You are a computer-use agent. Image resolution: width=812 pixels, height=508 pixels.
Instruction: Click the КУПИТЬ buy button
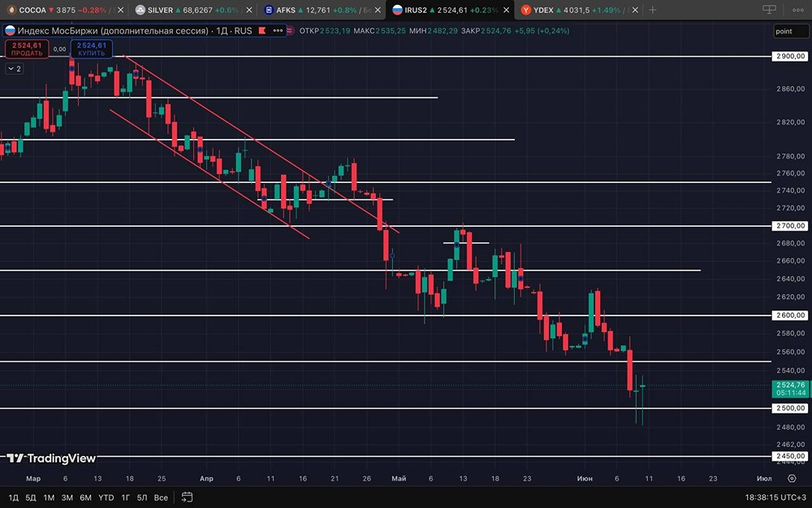(x=92, y=50)
